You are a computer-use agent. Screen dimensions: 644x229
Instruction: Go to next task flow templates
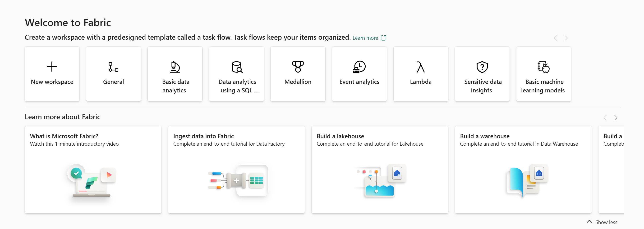click(566, 38)
